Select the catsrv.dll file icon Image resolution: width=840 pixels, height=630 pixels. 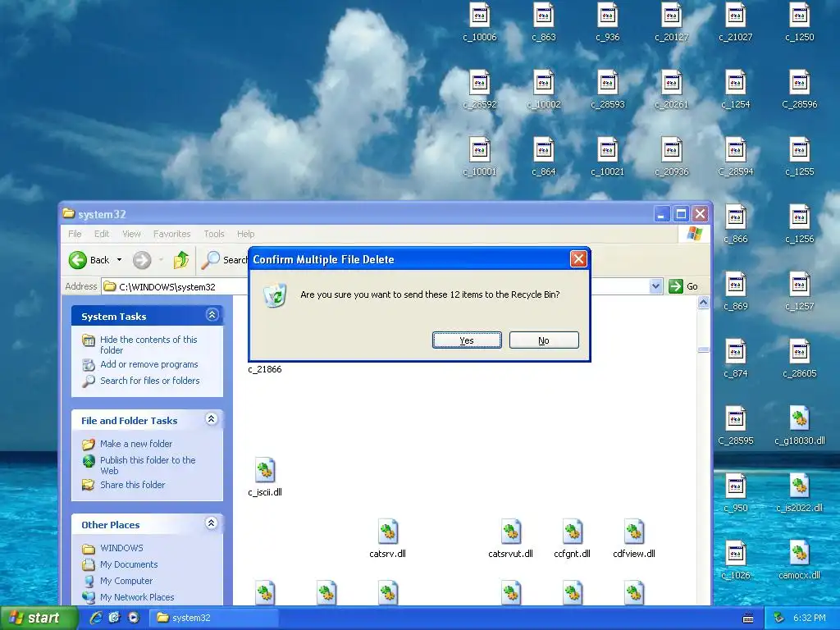(388, 532)
